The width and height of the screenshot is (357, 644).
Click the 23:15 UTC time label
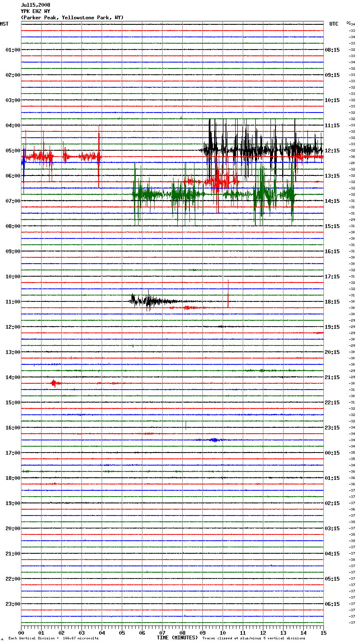332,428
